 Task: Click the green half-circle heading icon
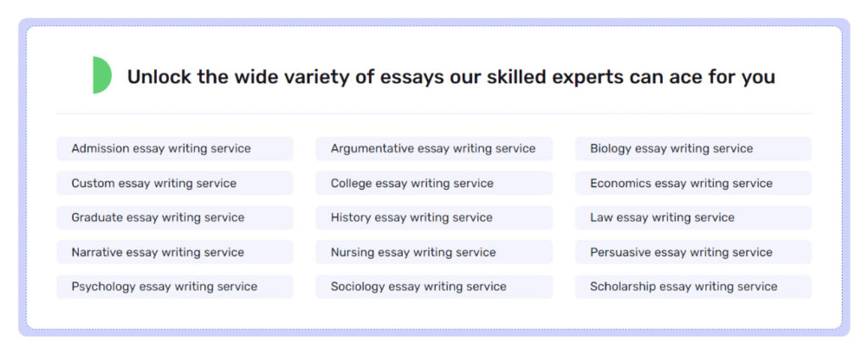click(102, 75)
